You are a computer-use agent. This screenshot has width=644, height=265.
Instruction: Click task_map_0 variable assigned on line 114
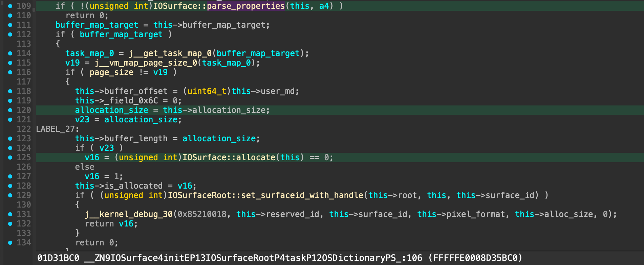tap(90, 53)
